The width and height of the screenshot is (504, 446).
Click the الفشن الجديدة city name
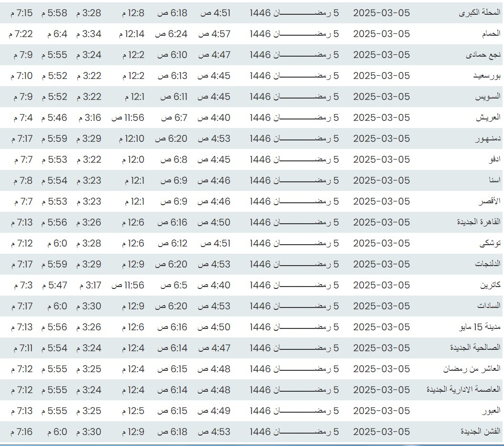[480, 432]
